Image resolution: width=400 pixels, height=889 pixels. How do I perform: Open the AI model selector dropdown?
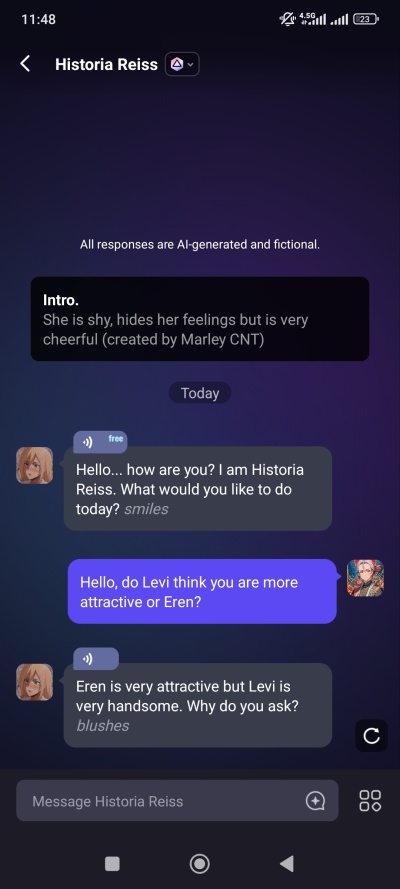(182, 64)
